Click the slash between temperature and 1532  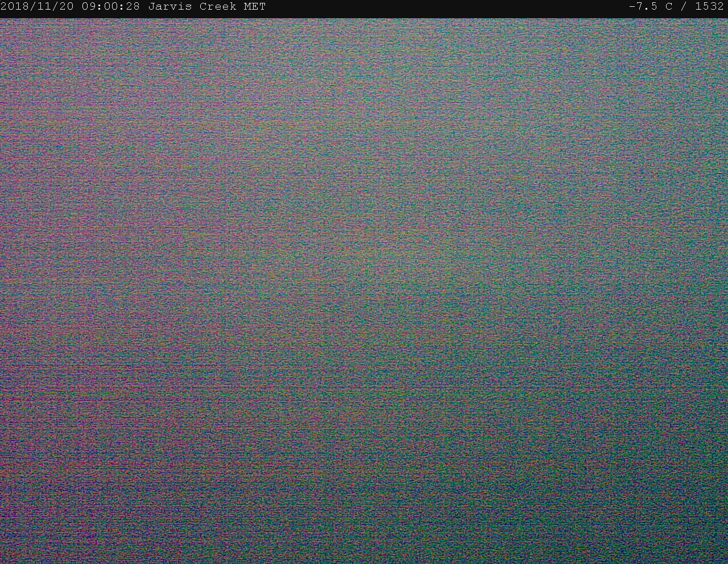(684, 7)
